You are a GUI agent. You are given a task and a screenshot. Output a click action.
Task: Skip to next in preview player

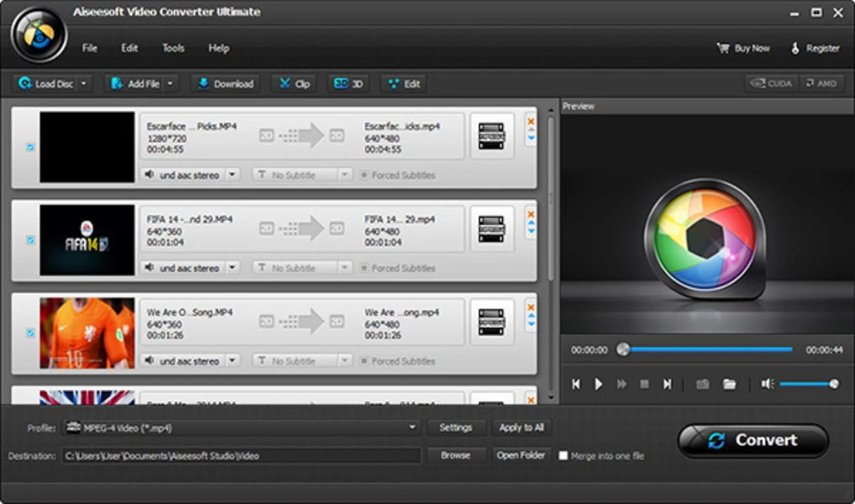pyautogui.click(x=668, y=384)
